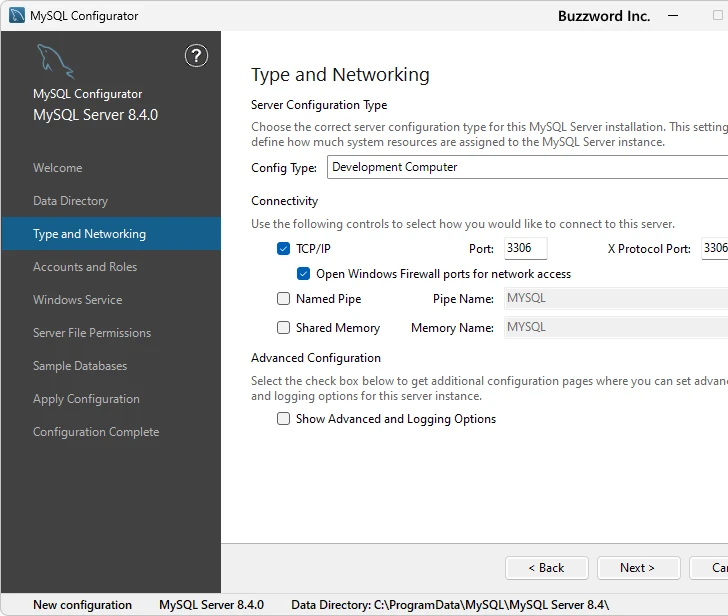Open the Config Type dropdown

(x=527, y=167)
